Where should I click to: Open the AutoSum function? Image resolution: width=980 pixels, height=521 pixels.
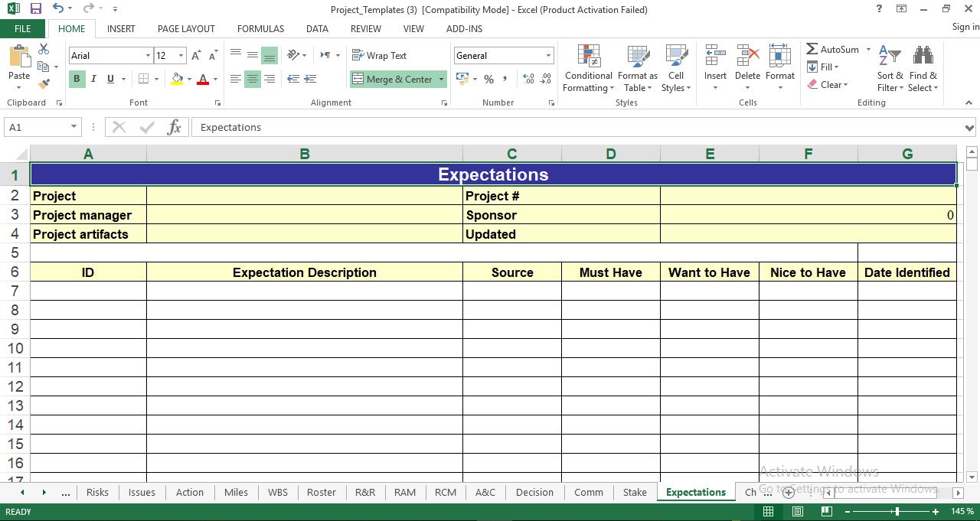(x=833, y=49)
